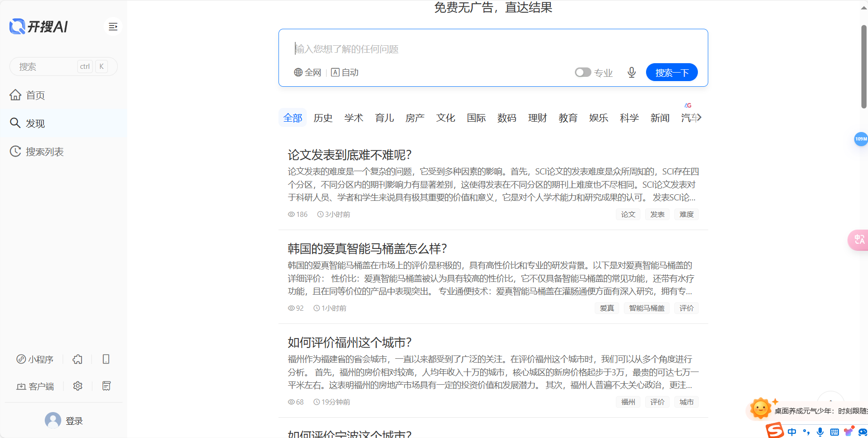Toggle punctuation mode in the Sogou tray
The width and height of the screenshot is (868, 438).
point(806,431)
